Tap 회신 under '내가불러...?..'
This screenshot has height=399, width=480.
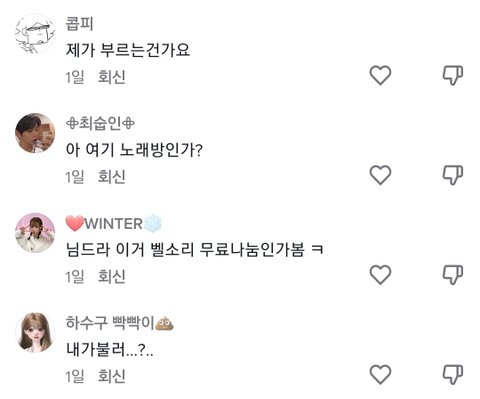(112, 376)
